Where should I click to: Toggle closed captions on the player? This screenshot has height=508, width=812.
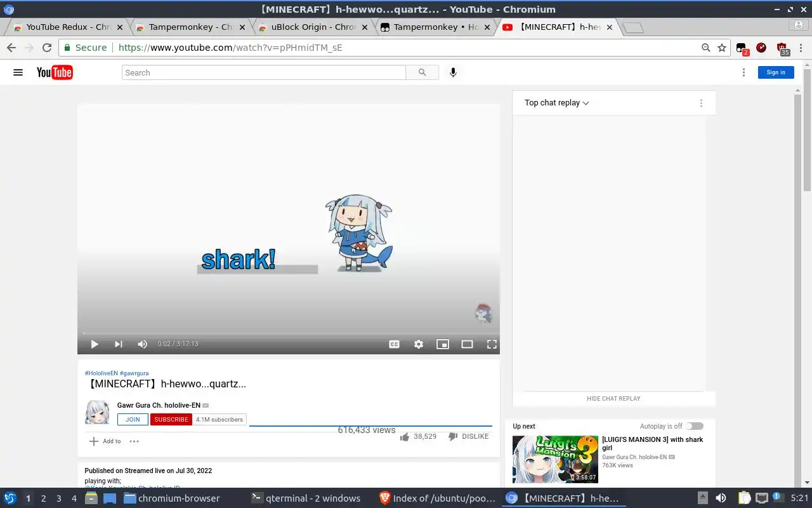(394, 344)
